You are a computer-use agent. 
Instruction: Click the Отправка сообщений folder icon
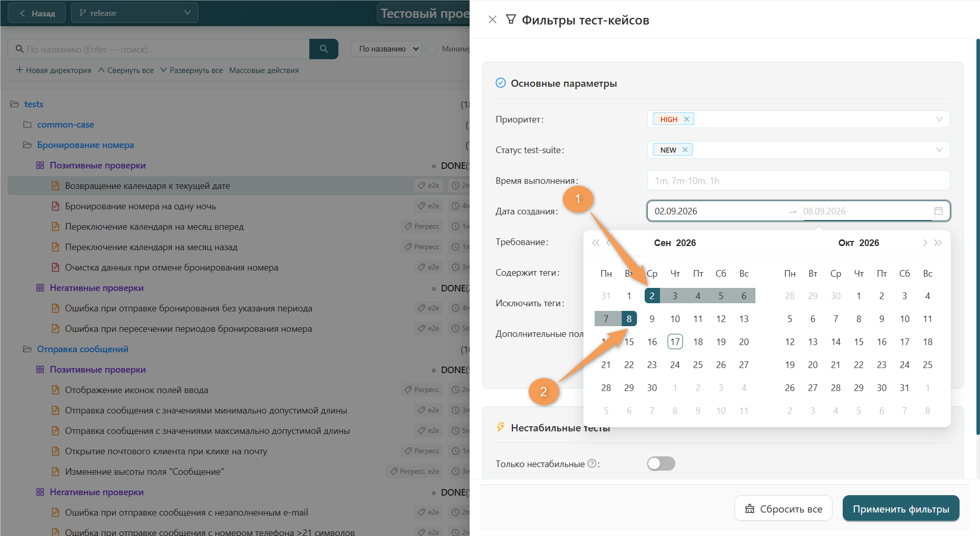click(28, 349)
